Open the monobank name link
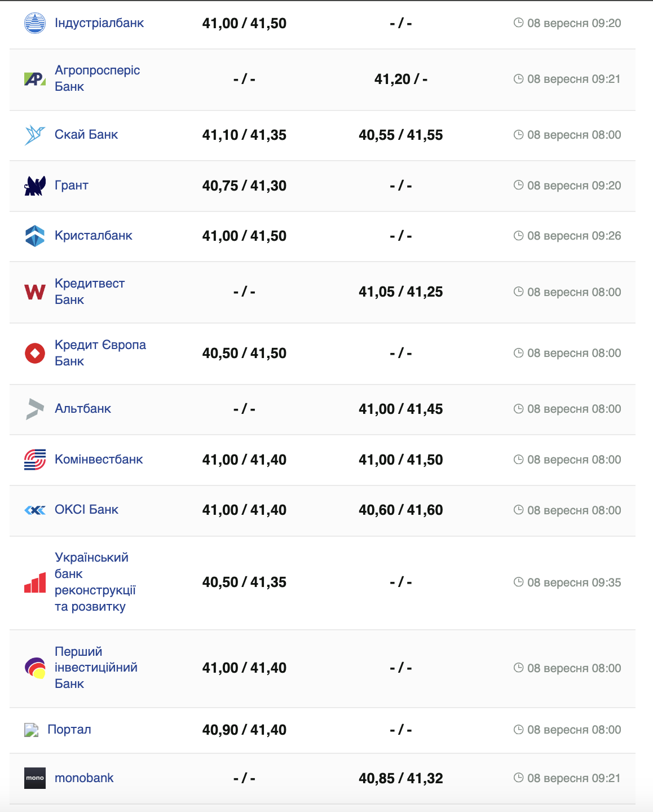 click(84, 778)
